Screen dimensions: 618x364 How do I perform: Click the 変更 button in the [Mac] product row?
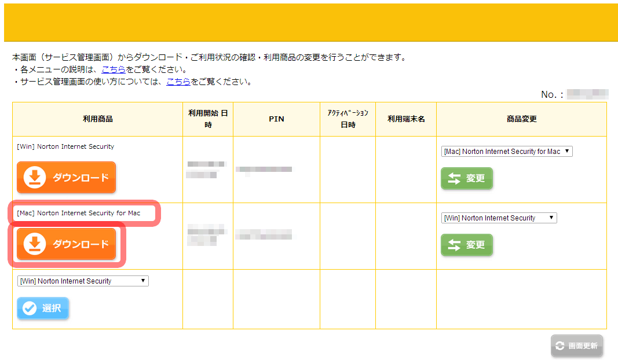click(x=467, y=245)
